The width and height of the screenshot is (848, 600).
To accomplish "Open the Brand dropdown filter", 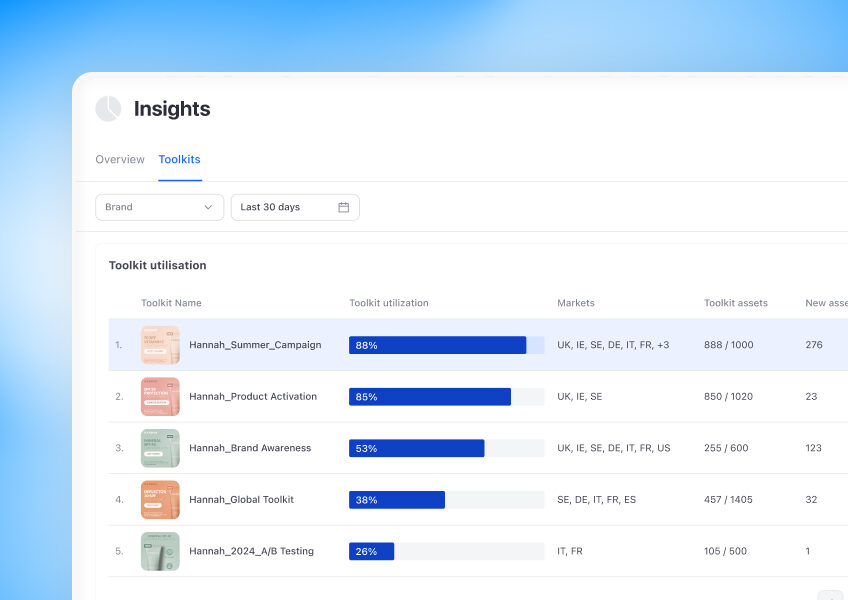I will [160, 207].
